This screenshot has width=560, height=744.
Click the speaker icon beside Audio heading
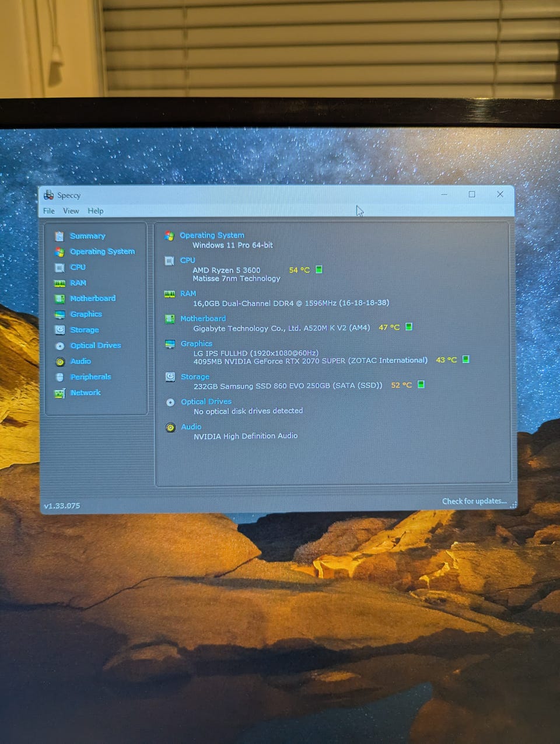[170, 427]
